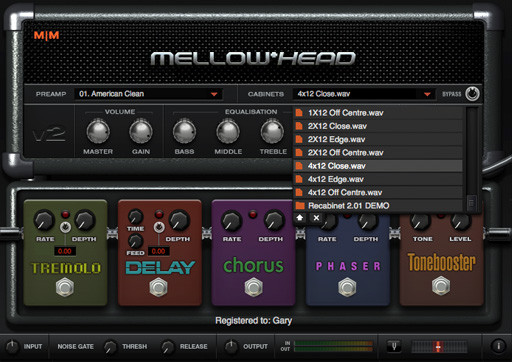The image size is (512, 362).
Task: Click the Tremolo Rate knob
Action: [x=44, y=221]
